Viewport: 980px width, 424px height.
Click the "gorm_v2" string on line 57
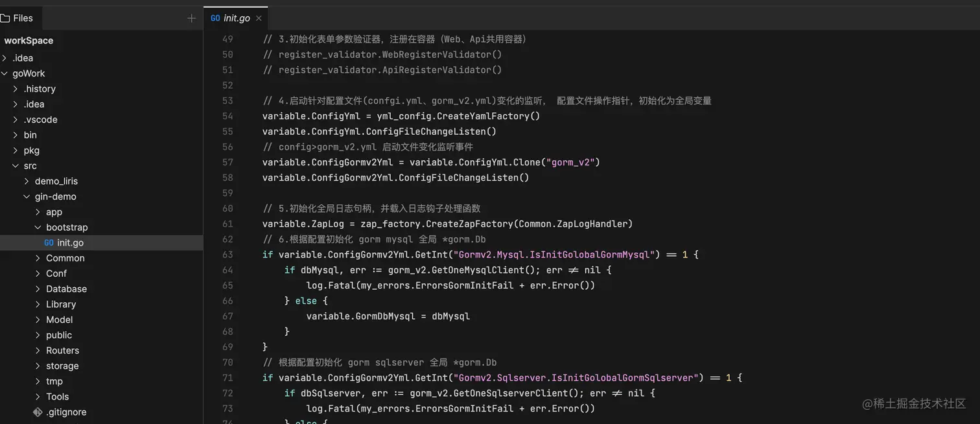[x=570, y=162]
